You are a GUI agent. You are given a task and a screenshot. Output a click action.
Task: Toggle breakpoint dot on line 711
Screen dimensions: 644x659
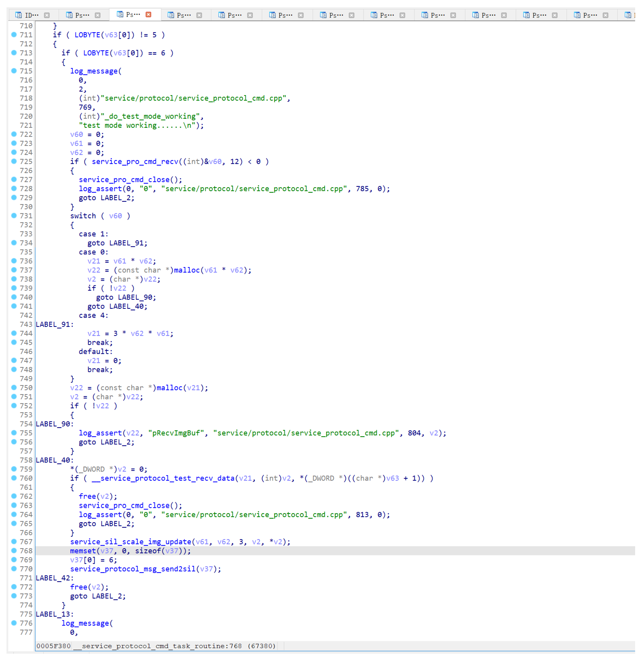(x=14, y=34)
